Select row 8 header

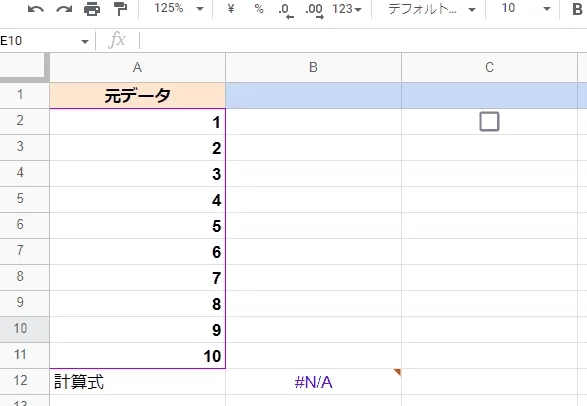pyautogui.click(x=24, y=277)
